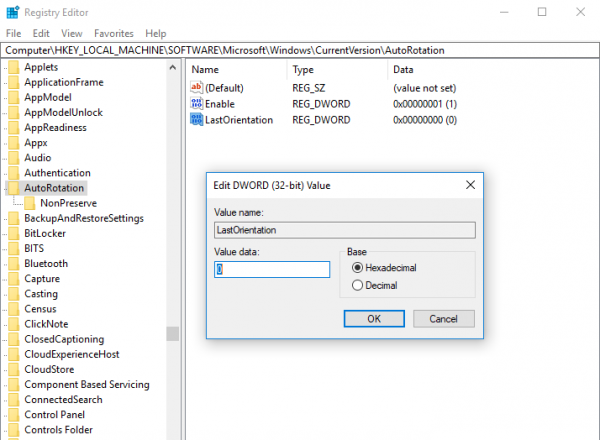600x440 pixels.
Task: Click the AutoRotation folder icon
Action: pyautogui.click(x=14, y=188)
